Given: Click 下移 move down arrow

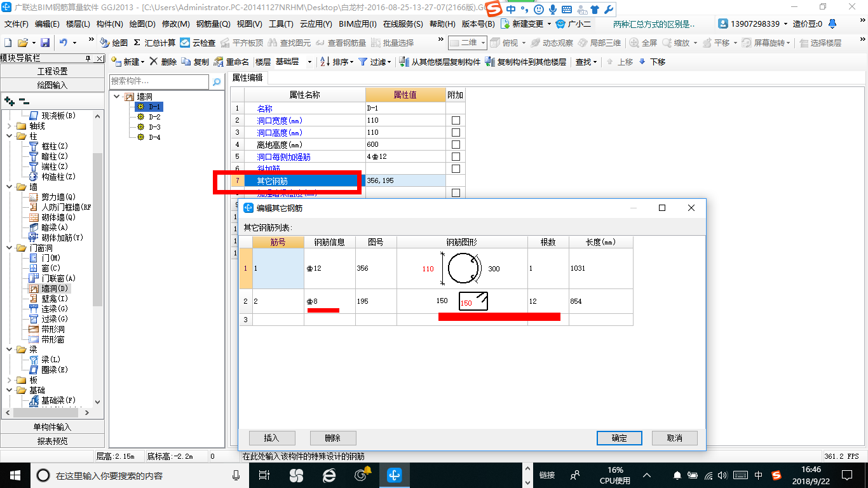Looking at the screenshot, I should coord(652,62).
